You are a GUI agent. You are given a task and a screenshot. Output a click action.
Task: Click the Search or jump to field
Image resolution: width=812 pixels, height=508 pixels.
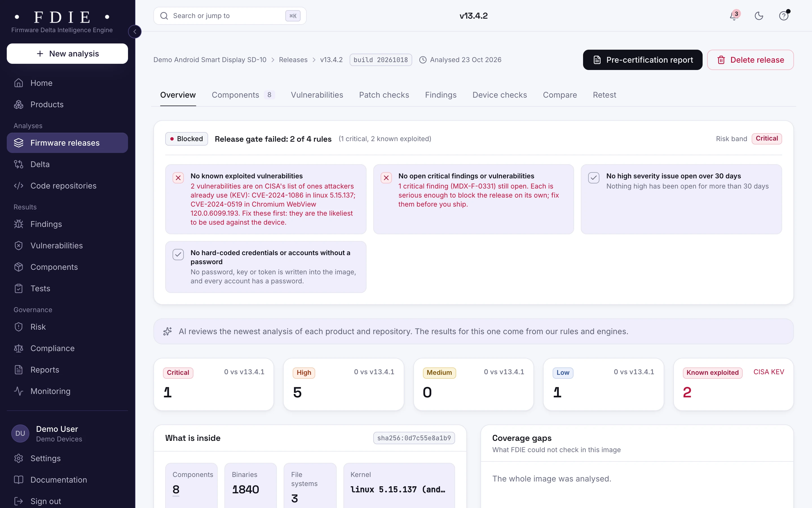[x=230, y=16]
